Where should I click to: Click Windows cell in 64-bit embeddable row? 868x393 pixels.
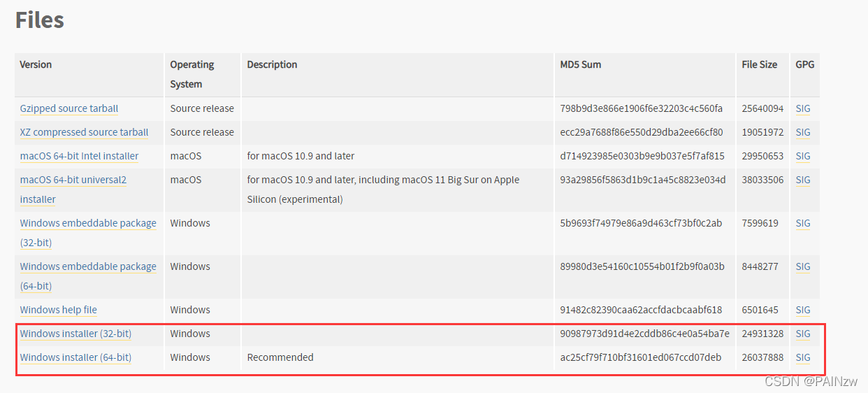tap(190, 266)
